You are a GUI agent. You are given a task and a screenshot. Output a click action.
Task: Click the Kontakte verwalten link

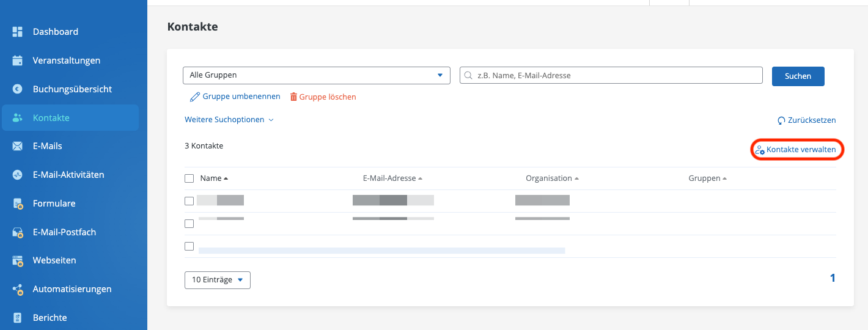coord(796,150)
